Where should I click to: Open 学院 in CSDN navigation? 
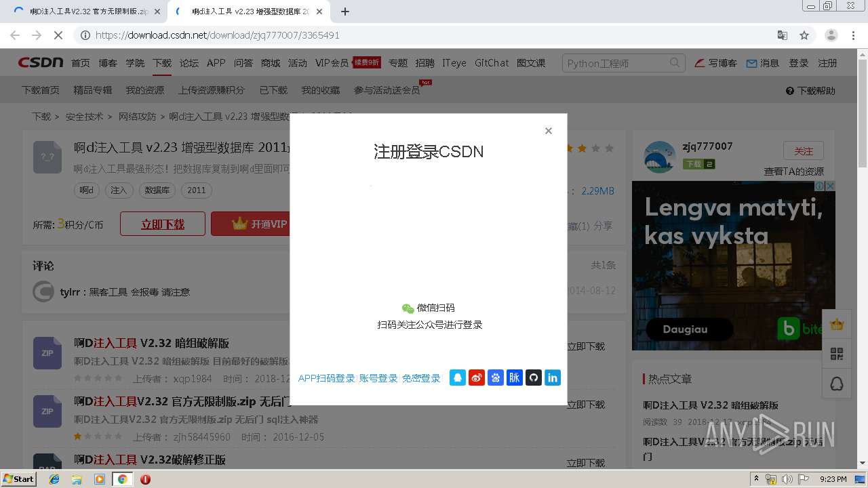coord(135,63)
